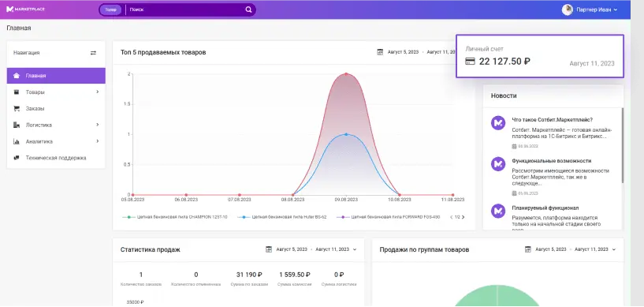Screen dimensions: 644x307
Task: Toggle CHAMPION 1257-10 legend series
Action: (175, 217)
